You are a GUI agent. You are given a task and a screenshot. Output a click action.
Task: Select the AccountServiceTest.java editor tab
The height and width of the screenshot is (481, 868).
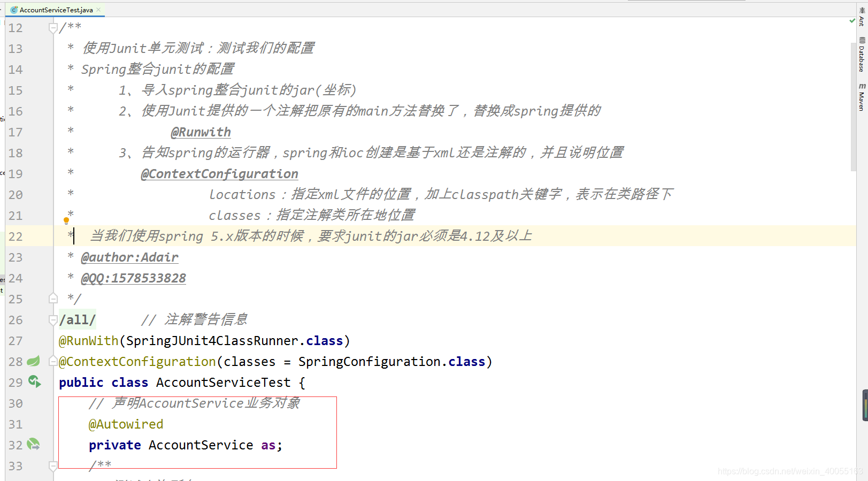pyautogui.click(x=56, y=10)
